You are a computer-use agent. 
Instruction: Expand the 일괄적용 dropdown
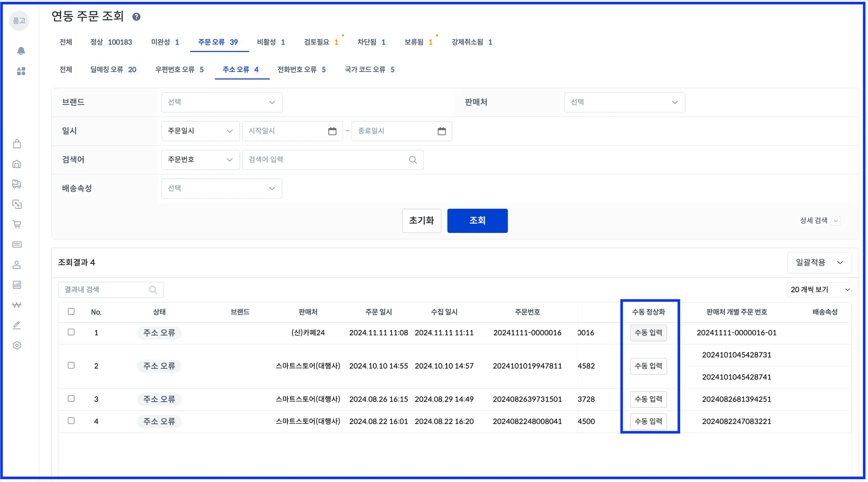[x=819, y=263]
